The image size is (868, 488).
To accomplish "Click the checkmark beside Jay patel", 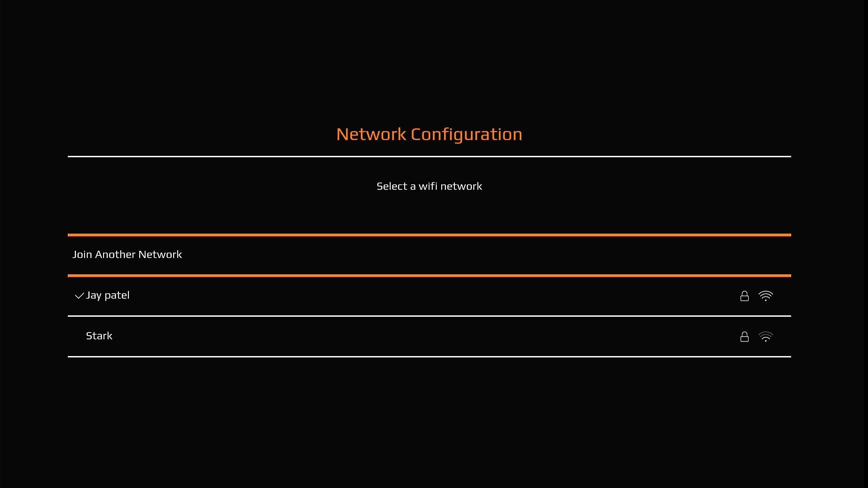I will tap(79, 296).
